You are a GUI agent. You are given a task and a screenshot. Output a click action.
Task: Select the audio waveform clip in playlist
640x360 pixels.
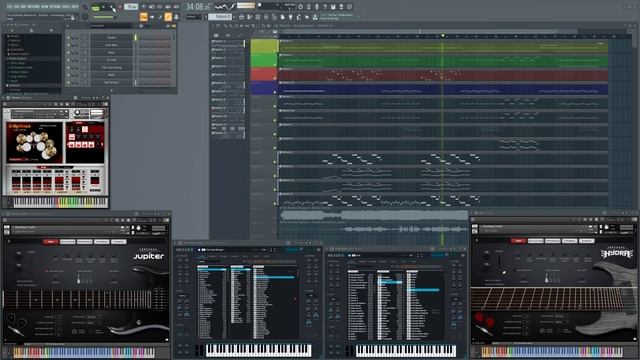point(373,216)
